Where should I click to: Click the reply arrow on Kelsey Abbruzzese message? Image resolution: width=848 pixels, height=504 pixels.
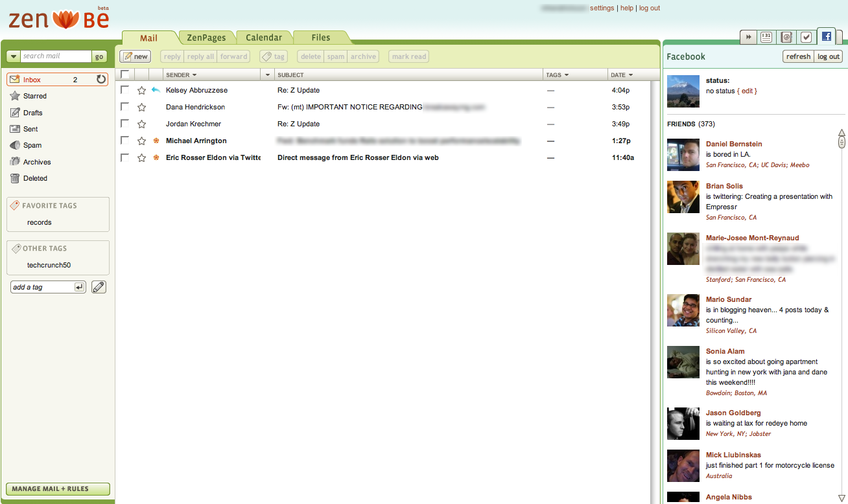(x=156, y=90)
